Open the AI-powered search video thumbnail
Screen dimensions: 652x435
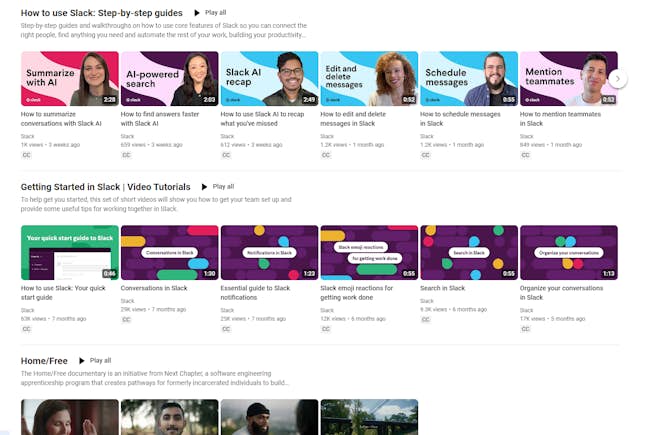pyautogui.click(x=169, y=78)
